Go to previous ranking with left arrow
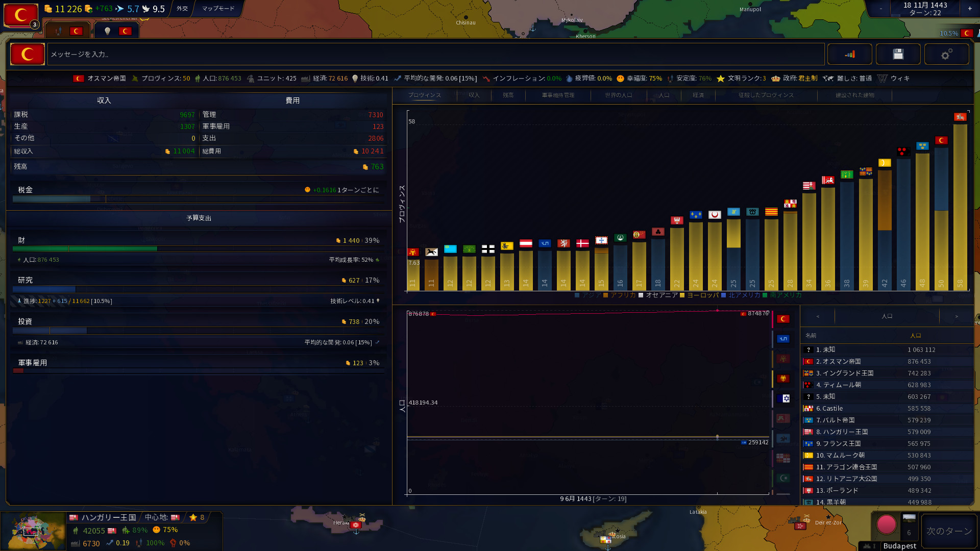Viewport: 980px width, 551px height. 818,316
